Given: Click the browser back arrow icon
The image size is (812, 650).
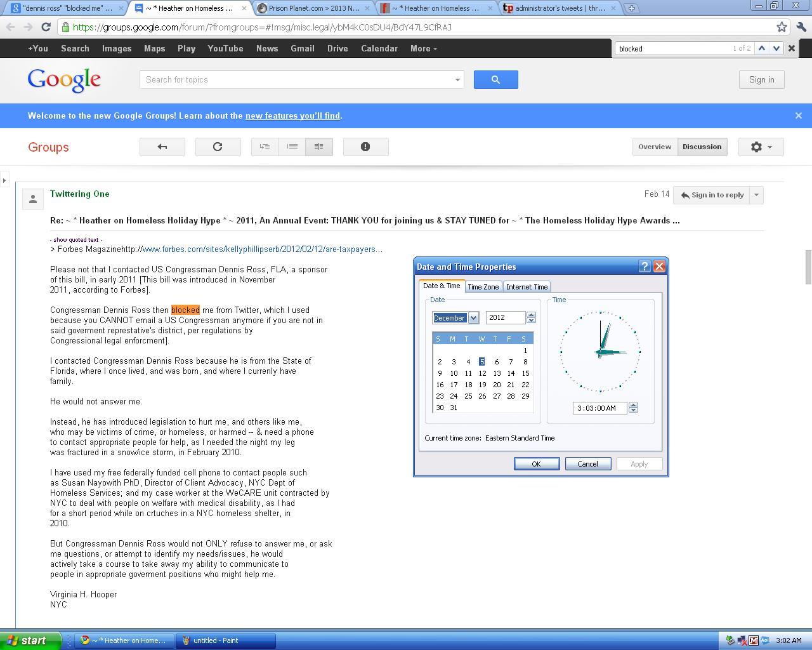Looking at the screenshot, I should [11, 27].
